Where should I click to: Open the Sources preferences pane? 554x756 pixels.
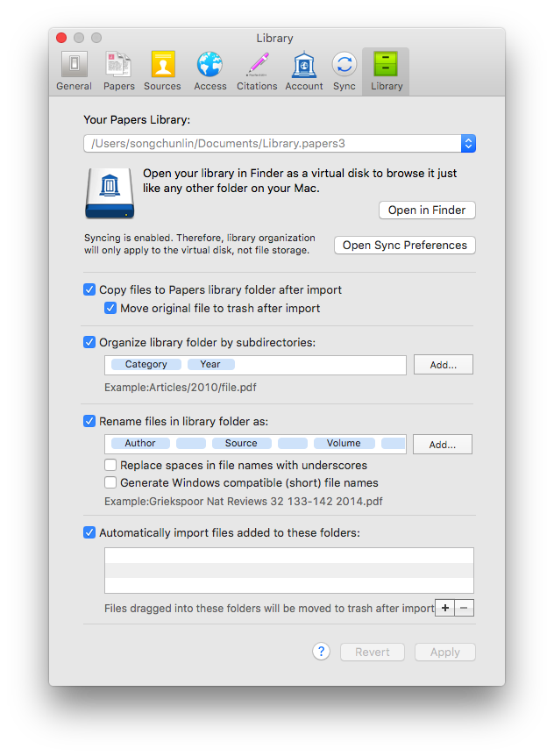point(162,71)
